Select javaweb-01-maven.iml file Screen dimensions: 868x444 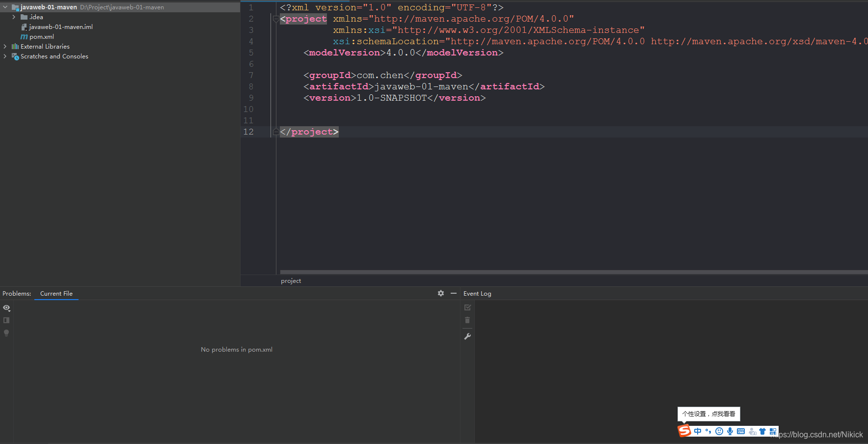[60, 27]
